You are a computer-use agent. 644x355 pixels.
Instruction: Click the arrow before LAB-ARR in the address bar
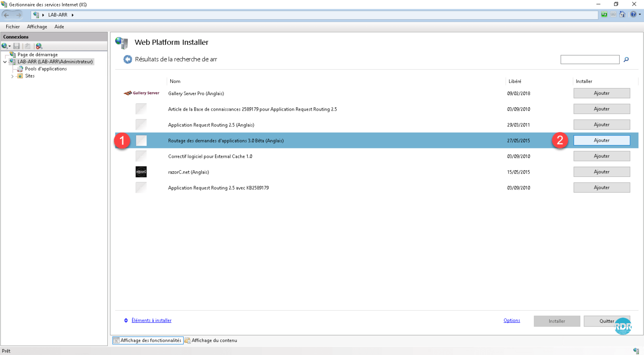[43, 15]
